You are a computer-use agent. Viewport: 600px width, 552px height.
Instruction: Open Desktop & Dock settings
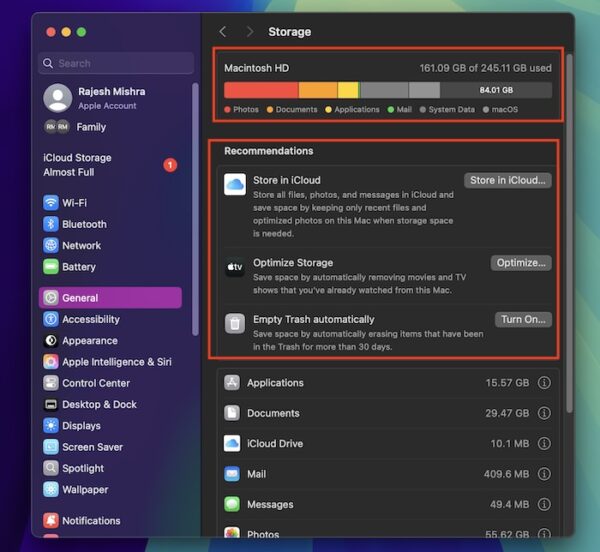tap(99, 404)
